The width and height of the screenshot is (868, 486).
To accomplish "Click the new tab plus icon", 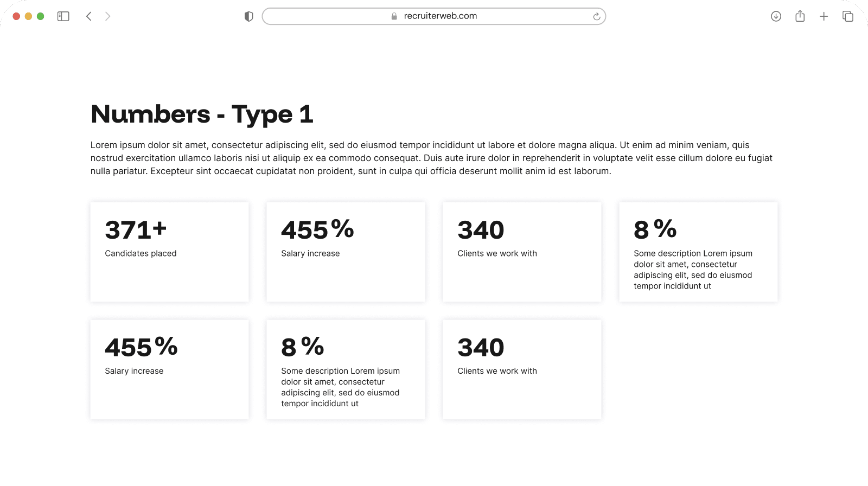I will [x=824, y=16].
